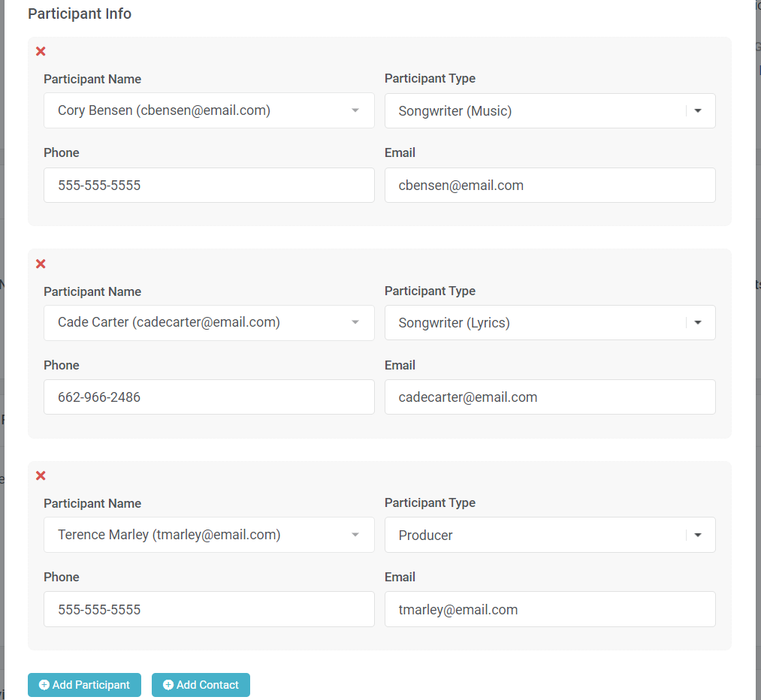Viewport: 761px width, 700px height.
Task: Expand the Songwriter (Lyrics) type dropdown arrow
Action: 698,323
